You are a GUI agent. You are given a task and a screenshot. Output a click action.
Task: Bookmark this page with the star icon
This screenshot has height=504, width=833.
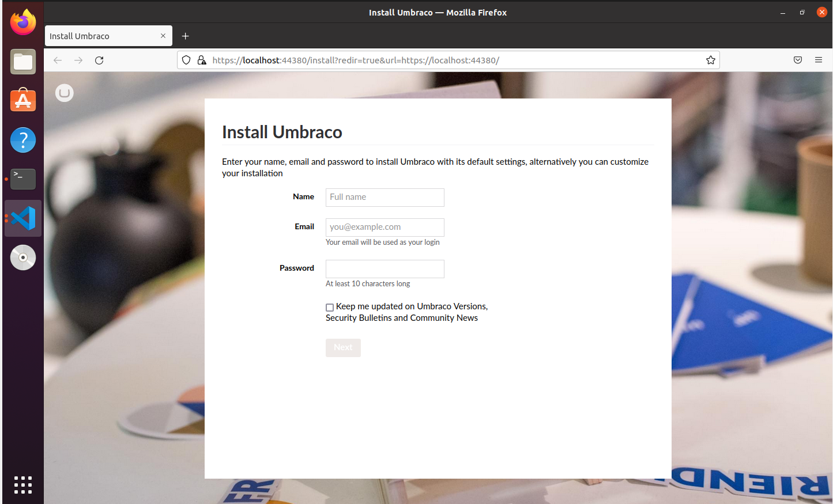711,60
